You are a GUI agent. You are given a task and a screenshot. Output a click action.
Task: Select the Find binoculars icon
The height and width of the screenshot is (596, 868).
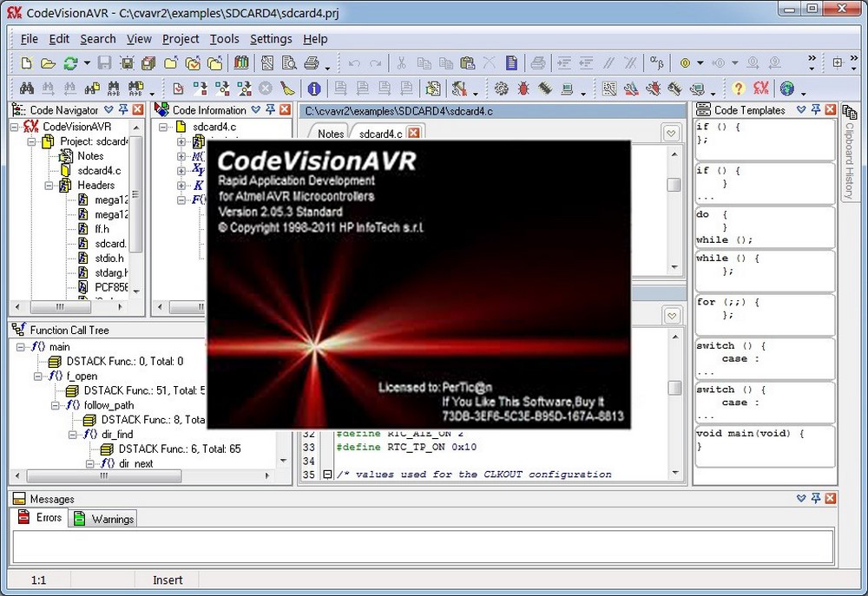[26, 88]
